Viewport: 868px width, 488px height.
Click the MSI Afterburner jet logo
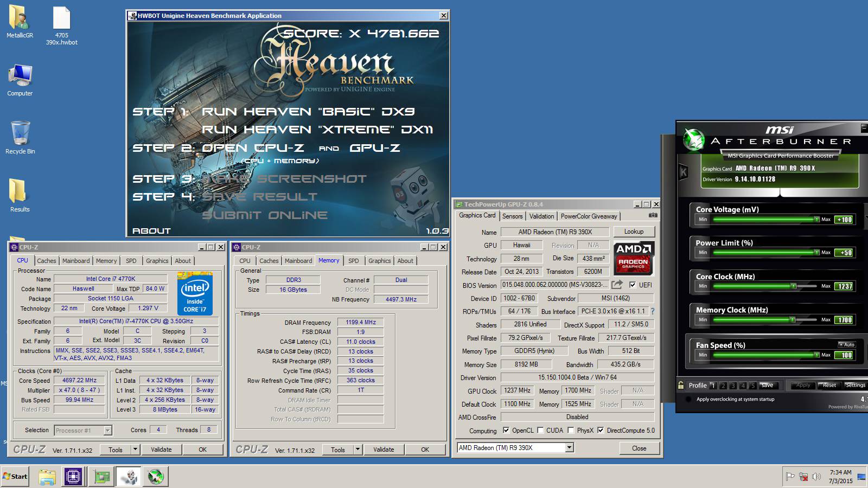pyautogui.click(x=693, y=140)
